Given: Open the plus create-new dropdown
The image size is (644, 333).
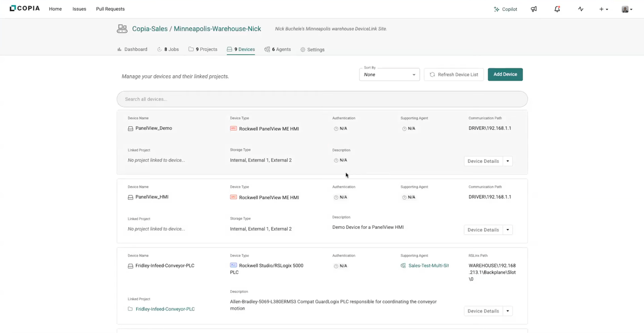Looking at the screenshot, I should tap(604, 9).
